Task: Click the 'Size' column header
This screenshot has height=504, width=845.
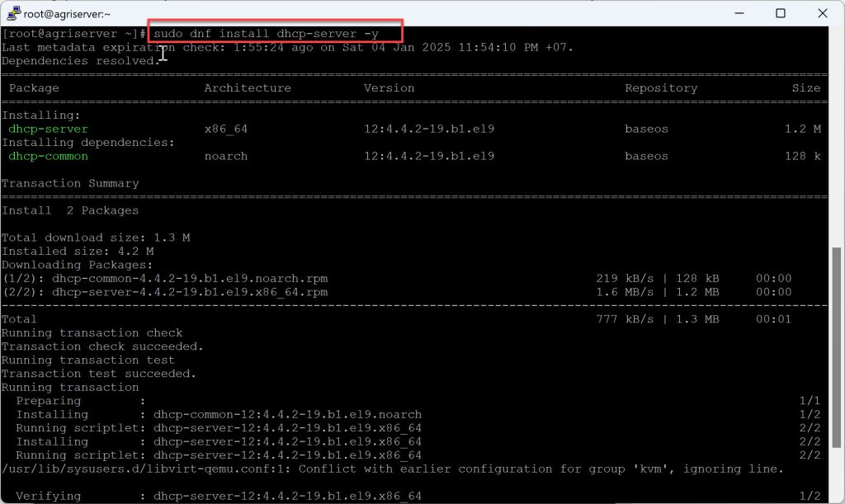Action: click(806, 87)
